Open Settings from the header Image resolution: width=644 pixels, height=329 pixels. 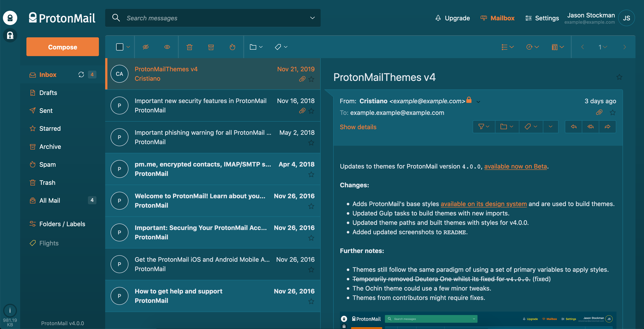click(542, 18)
